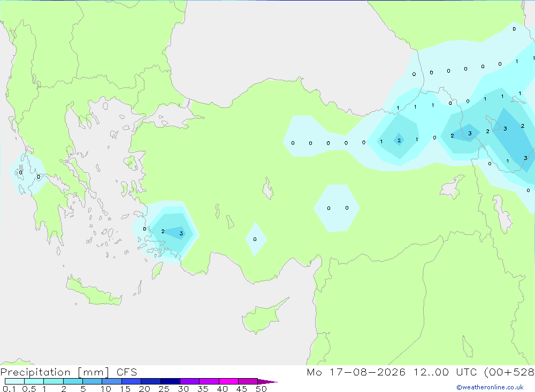Click value '3' in southwest Turkey rain cell

point(181,234)
